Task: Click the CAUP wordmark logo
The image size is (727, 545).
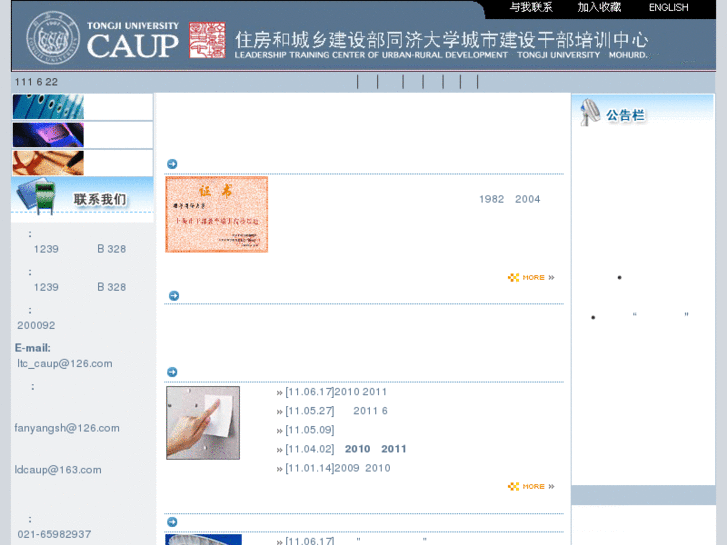Action: (133, 45)
